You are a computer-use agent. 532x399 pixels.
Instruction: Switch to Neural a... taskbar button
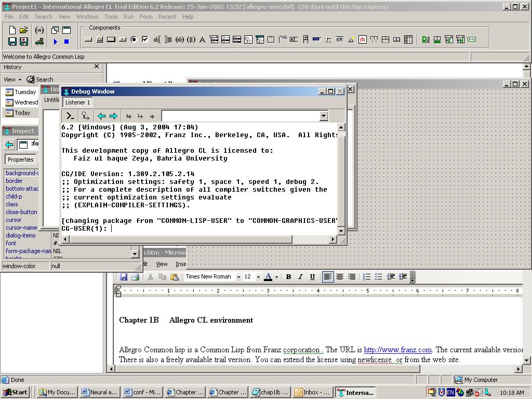[100, 392]
